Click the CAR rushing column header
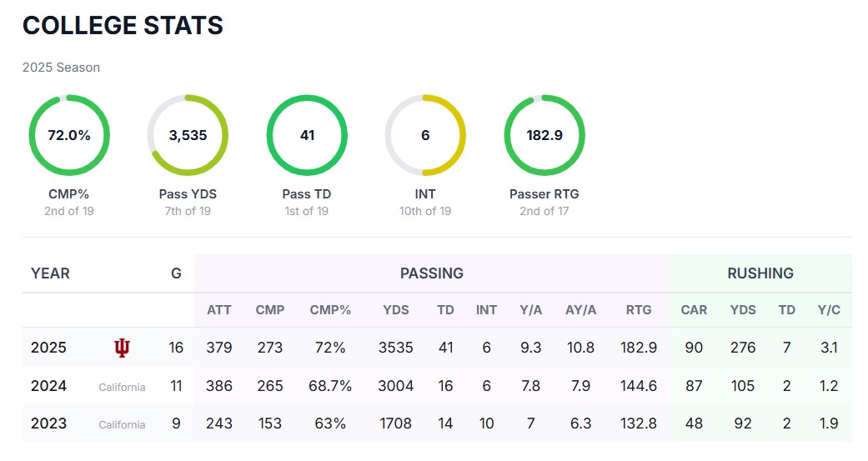868x461 pixels. (x=694, y=310)
